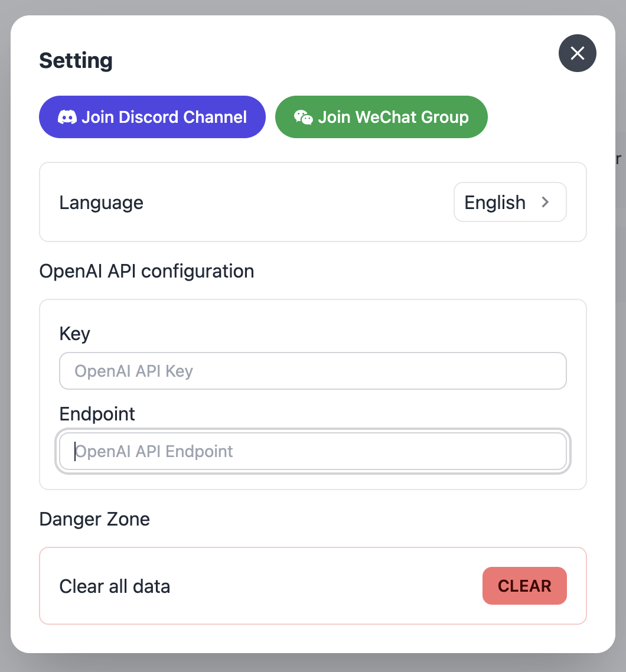626x672 pixels.
Task: Click the Clear all data label
Action: click(115, 586)
